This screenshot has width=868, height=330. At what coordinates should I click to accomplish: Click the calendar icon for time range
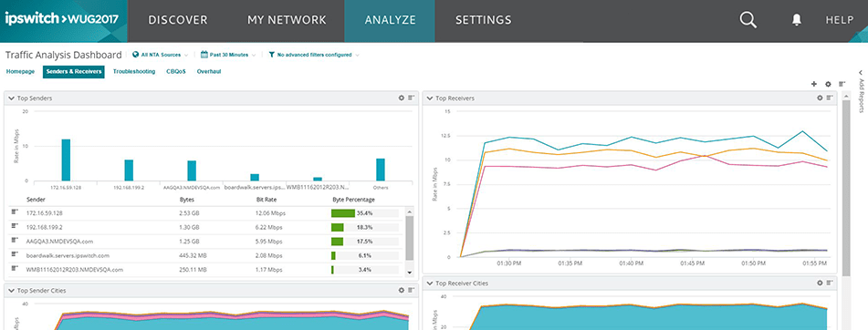tap(204, 55)
